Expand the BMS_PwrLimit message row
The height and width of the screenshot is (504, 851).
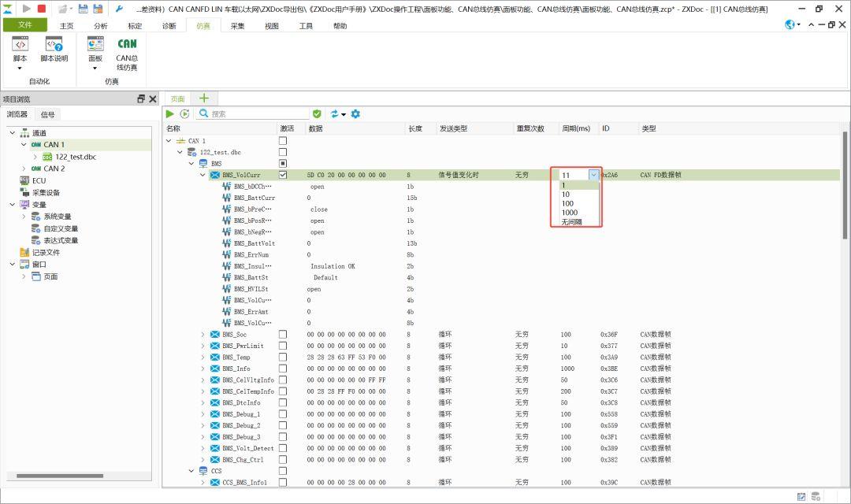tap(203, 346)
